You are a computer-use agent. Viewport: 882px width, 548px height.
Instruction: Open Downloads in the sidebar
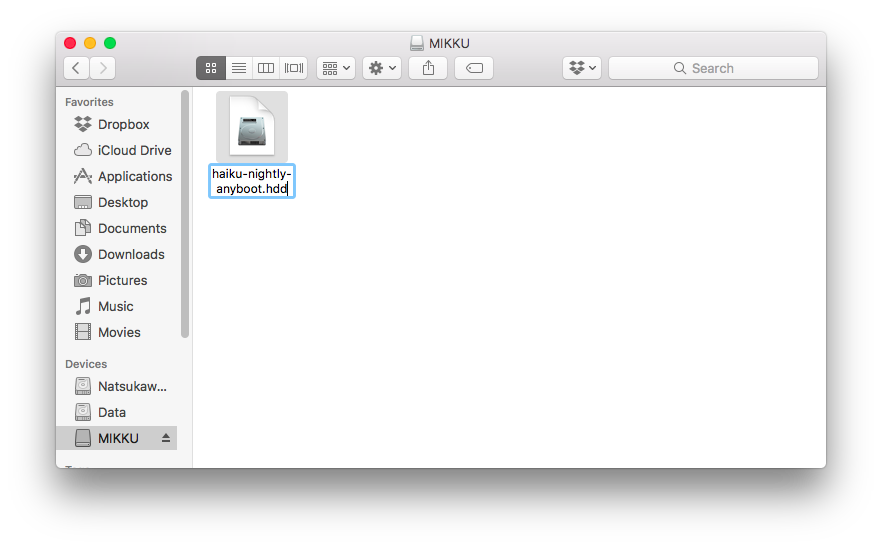pyautogui.click(x=131, y=254)
